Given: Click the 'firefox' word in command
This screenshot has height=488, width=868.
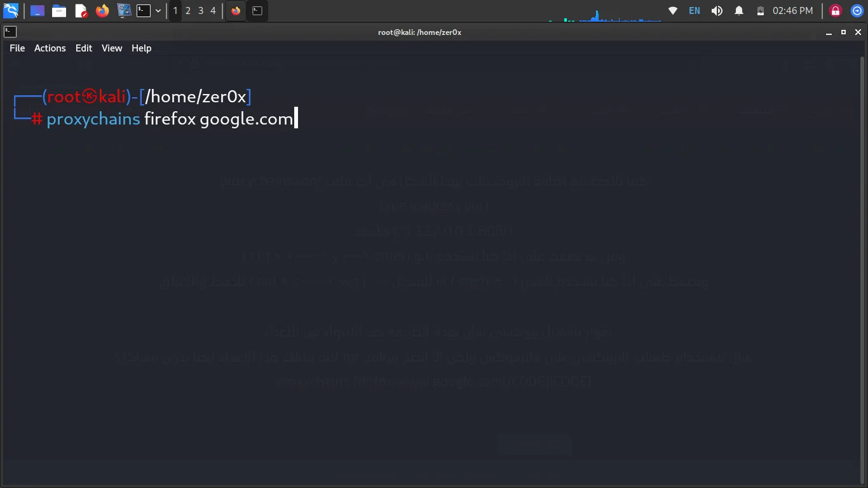Looking at the screenshot, I should click(x=170, y=119).
